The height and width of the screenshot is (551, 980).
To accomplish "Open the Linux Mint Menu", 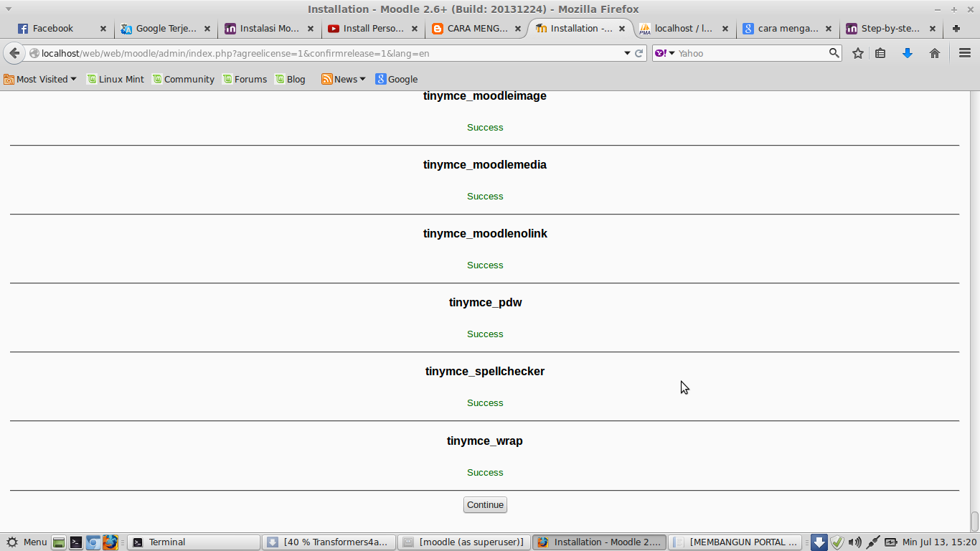I will click(27, 542).
